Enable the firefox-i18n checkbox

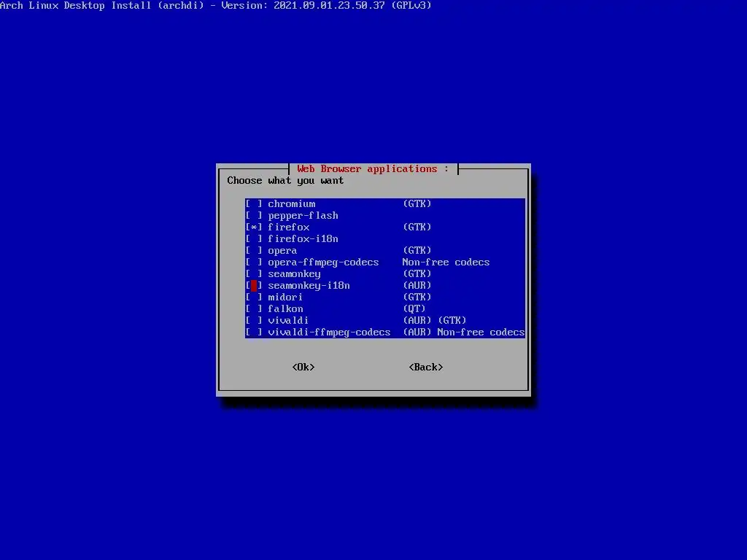click(254, 239)
